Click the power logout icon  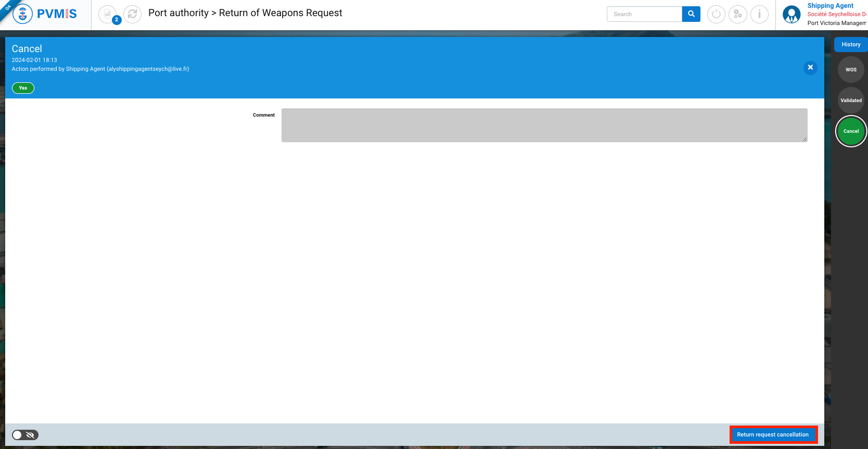pos(716,14)
